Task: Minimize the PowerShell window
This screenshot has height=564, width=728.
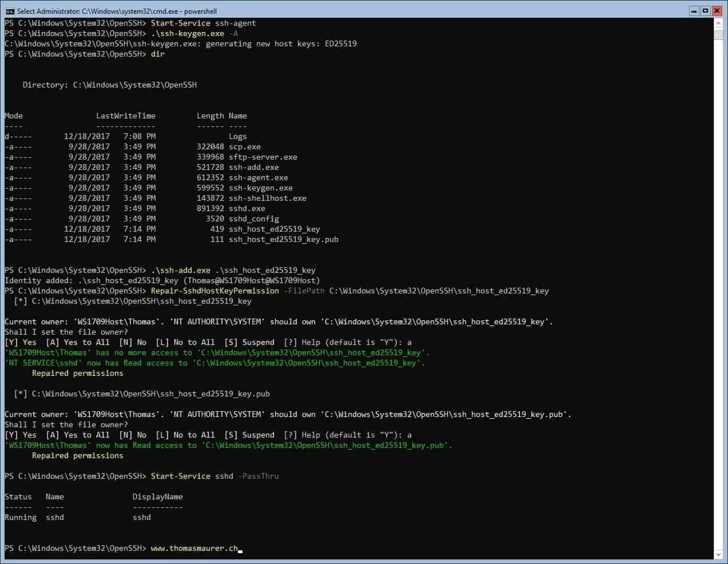Action: click(694, 11)
